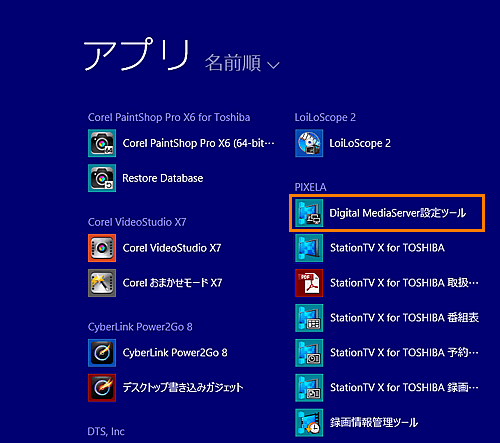Launch Corel PaintShop Pro X6 (64-bit) label
The height and width of the screenshot is (443, 500).
coord(199,143)
